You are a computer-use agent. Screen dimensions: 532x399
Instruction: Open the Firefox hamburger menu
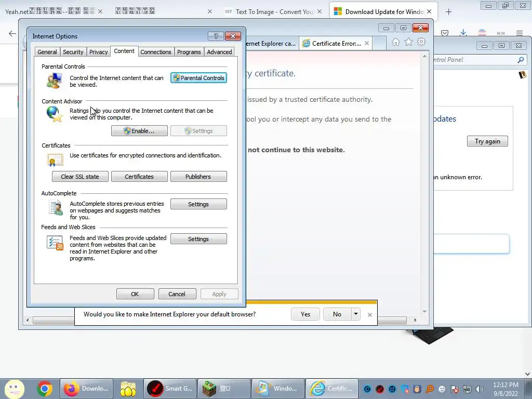(x=520, y=33)
